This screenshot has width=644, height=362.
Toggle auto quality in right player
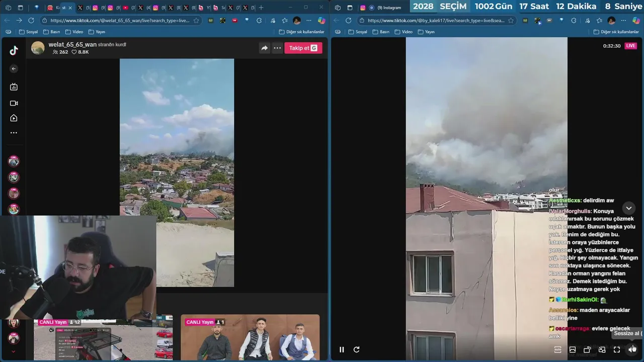557,349
